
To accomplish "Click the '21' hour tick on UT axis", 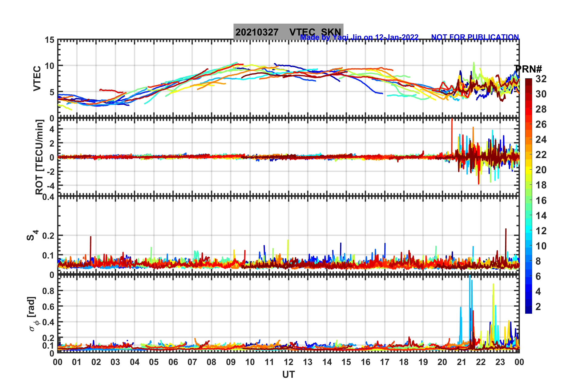I will click(x=461, y=362).
